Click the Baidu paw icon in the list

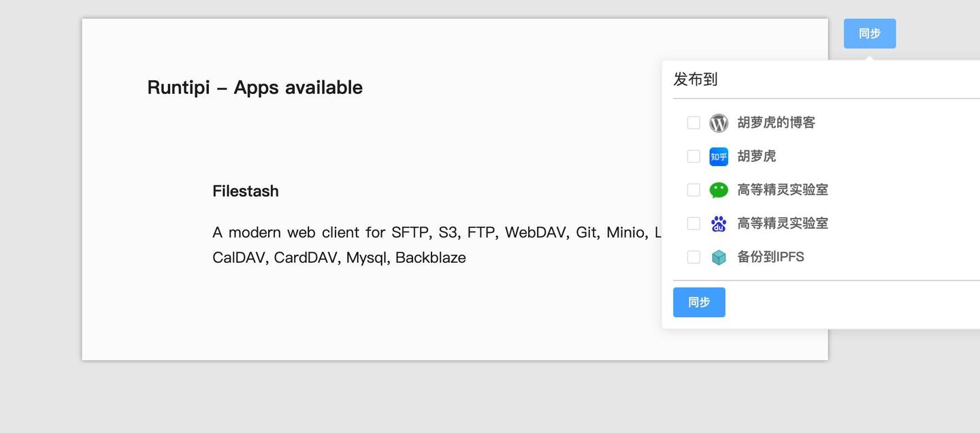coord(719,223)
